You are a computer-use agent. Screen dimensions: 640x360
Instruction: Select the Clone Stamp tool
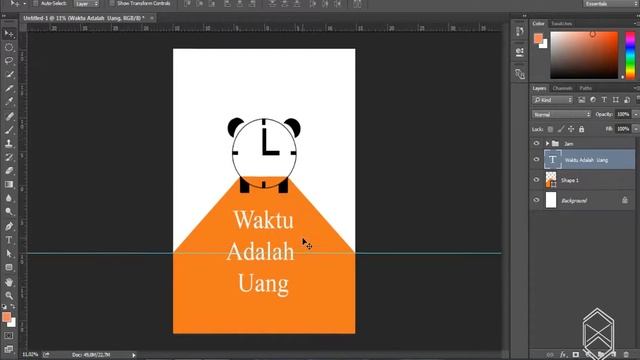[x=9, y=143]
